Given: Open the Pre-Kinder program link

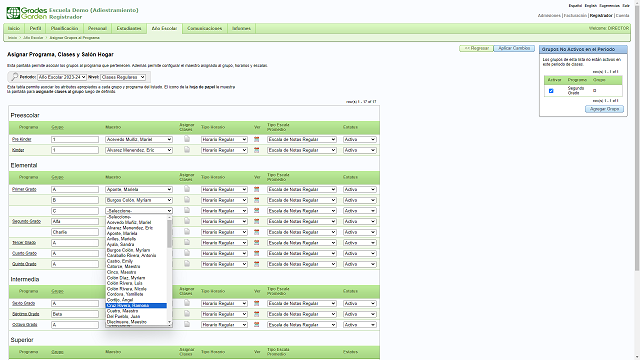Looking at the screenshot, I should [22, 140].
